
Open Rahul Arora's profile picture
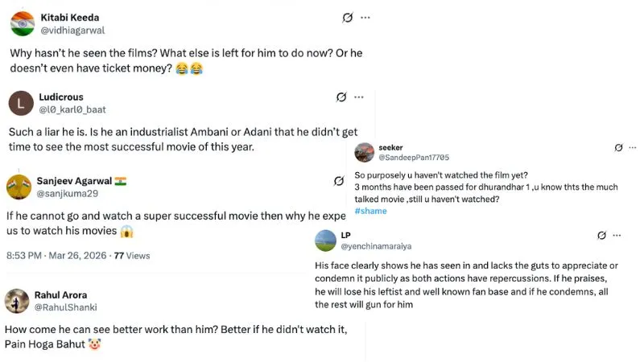17,301
